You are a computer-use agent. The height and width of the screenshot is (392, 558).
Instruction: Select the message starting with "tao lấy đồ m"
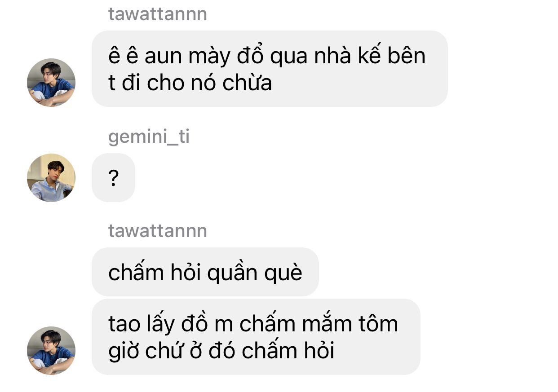[256, 337]
